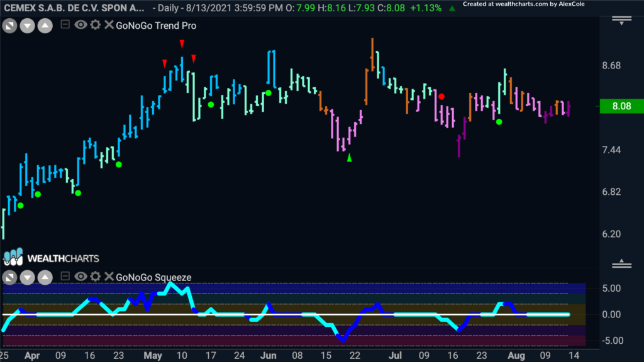
Task: Remove the GoNoGo Squeeze indicator
Action: 109,277
